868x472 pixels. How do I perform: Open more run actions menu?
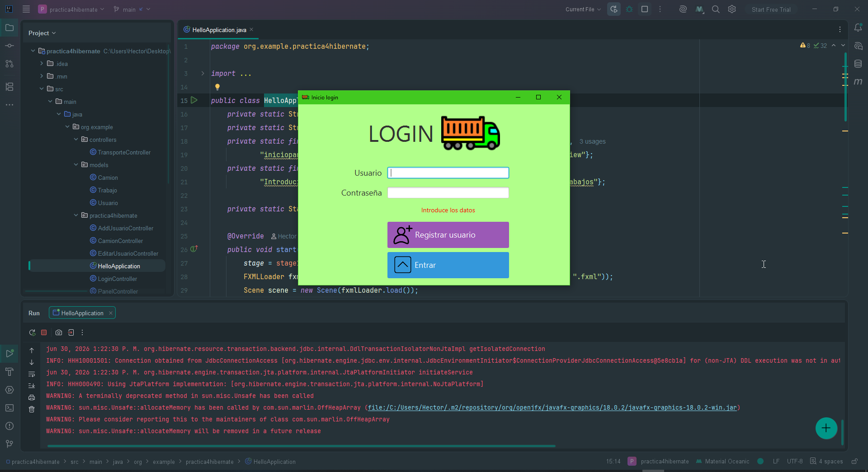click(x=660, y=9)
